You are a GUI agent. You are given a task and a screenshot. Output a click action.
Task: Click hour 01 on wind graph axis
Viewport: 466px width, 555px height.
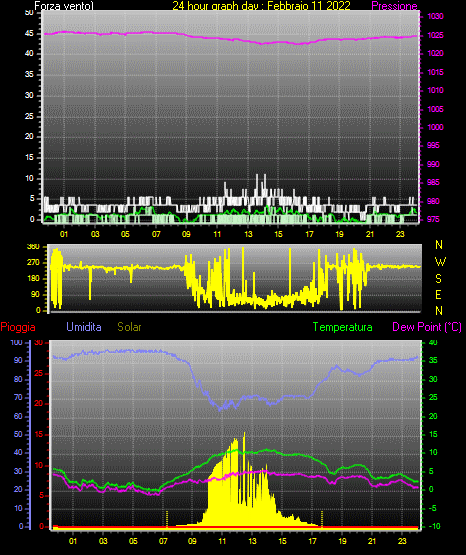(64, 234)
